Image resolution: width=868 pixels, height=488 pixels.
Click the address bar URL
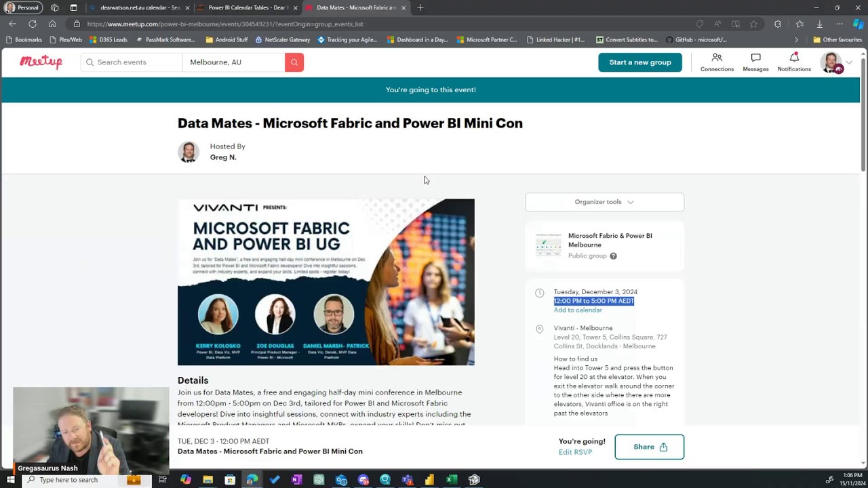pos(225,24)
